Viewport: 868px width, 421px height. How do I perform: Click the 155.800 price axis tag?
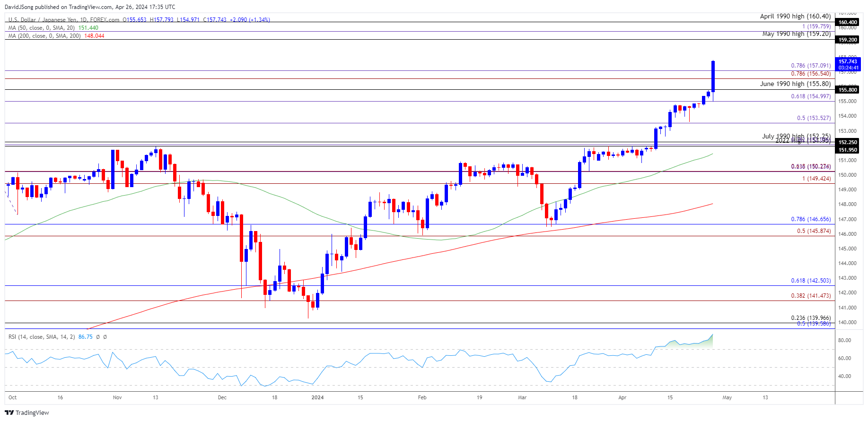click(x=848, y=90)
